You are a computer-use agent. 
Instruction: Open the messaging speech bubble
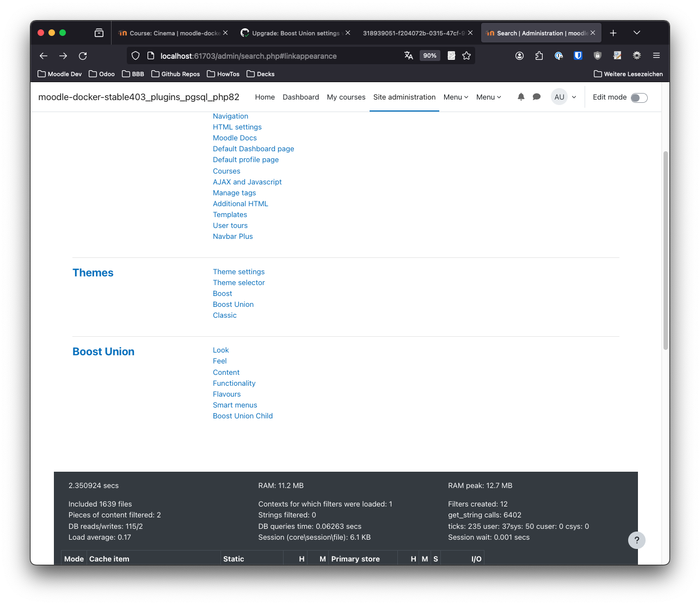(537, 97)
